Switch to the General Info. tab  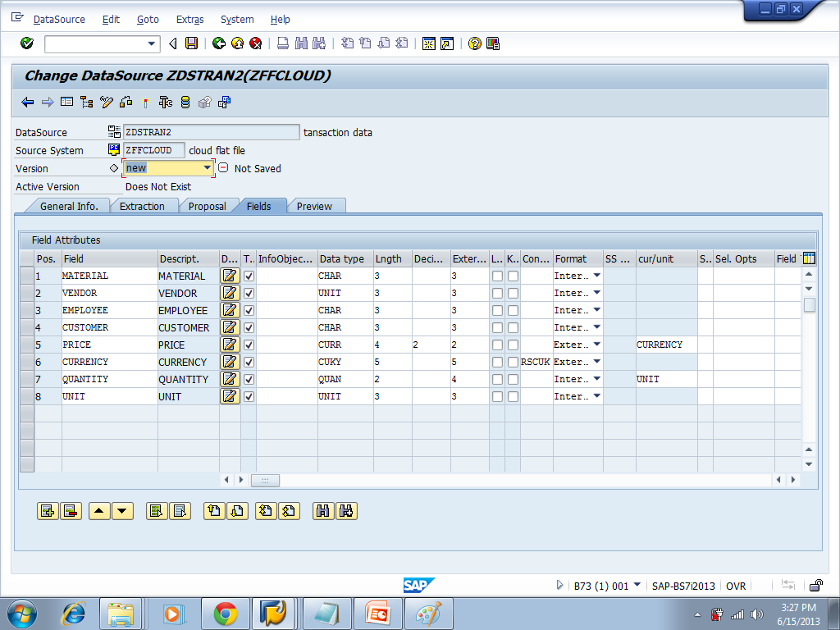[x=69, y=206]
